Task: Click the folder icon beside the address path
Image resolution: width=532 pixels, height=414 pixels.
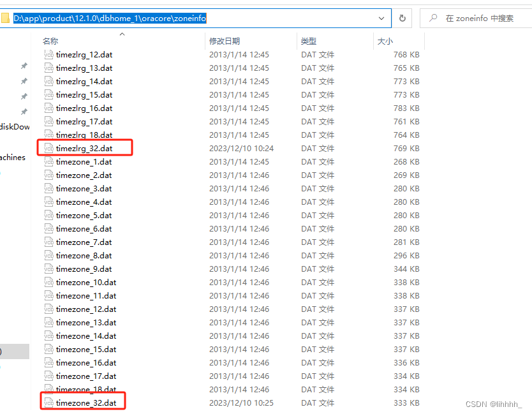Action: tap(4, 18)
